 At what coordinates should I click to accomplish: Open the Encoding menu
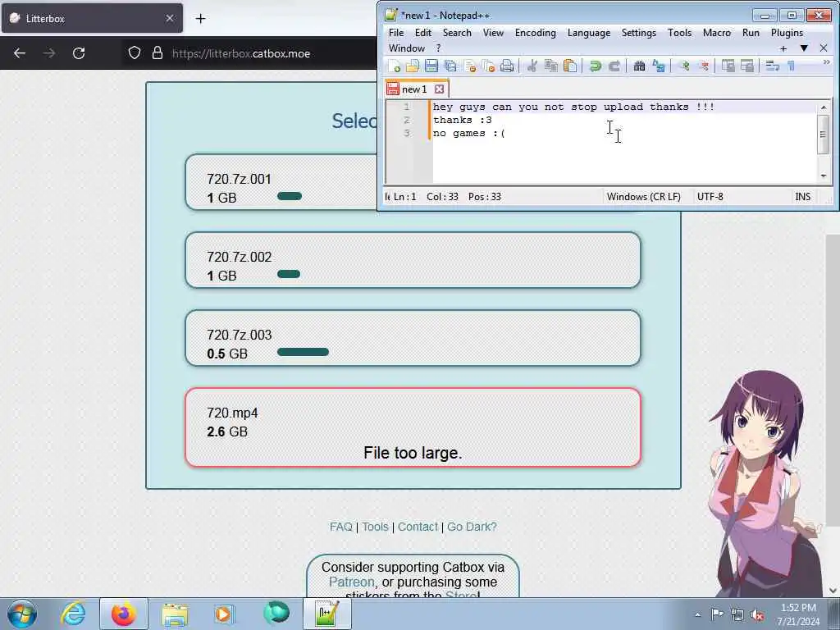tap(535, 33)
